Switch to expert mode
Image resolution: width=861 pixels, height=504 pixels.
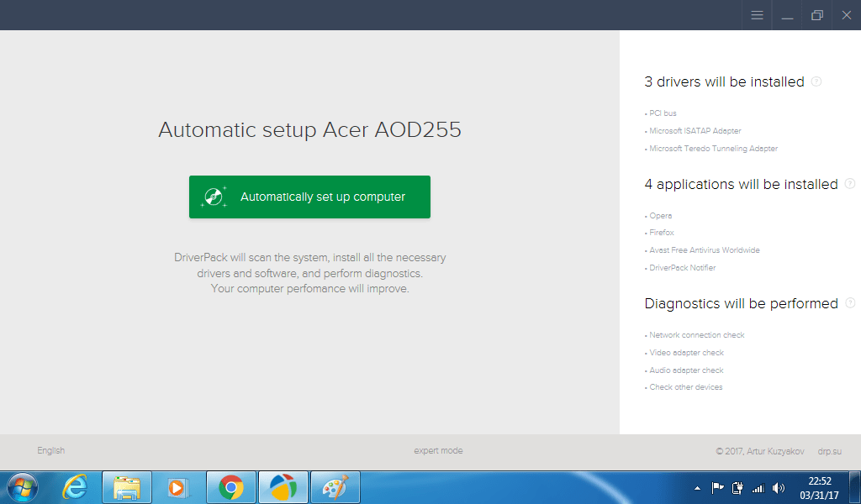(438, 451)
